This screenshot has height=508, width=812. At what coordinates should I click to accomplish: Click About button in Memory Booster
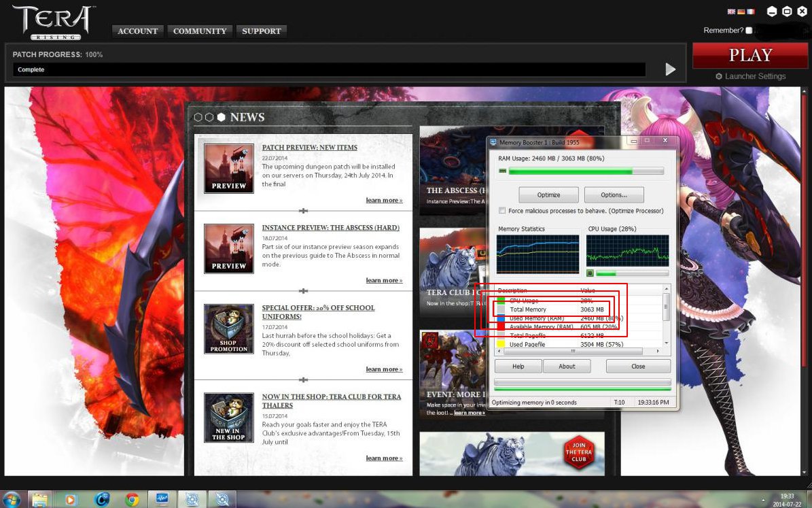tap(567, 366)
